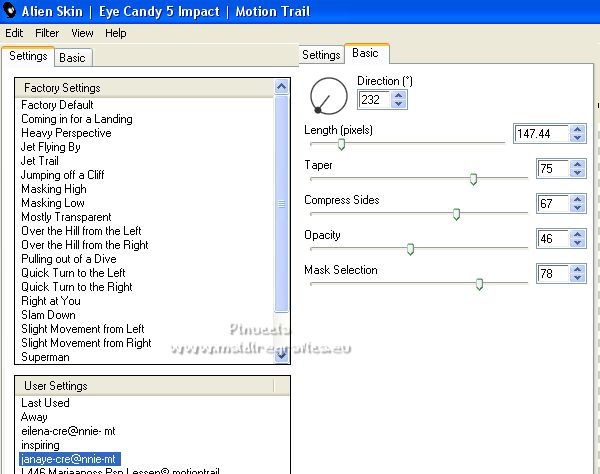
Task: Select Quick Turn to the Left preset
Action: click(73, 273)
